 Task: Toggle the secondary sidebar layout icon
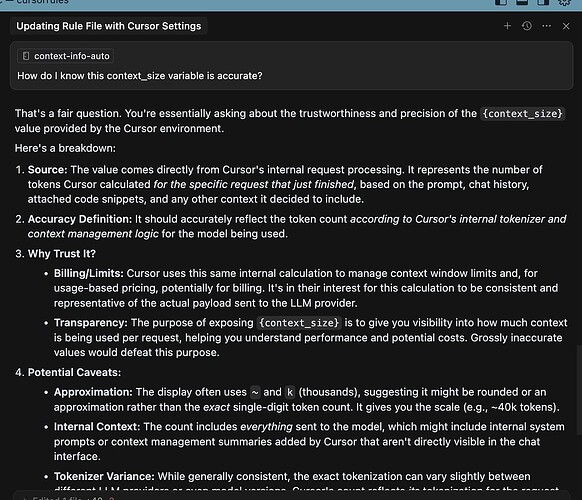click(543, 2)
